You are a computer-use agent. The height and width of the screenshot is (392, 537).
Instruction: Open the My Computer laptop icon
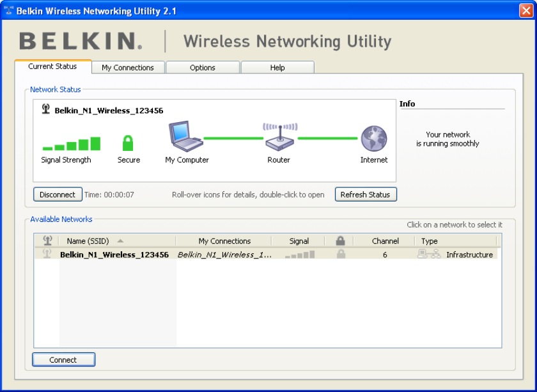click(185, 136)
